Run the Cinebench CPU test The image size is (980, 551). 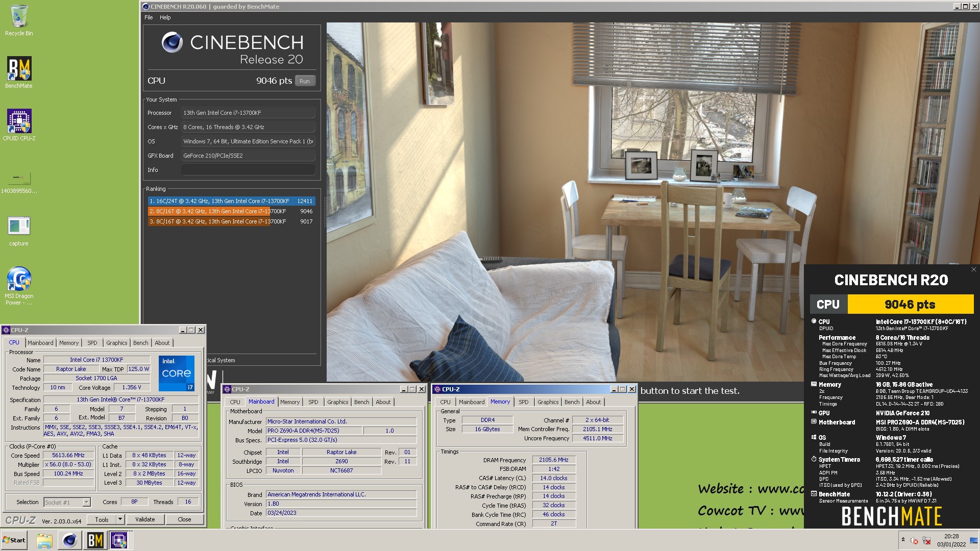click(305, 81)
